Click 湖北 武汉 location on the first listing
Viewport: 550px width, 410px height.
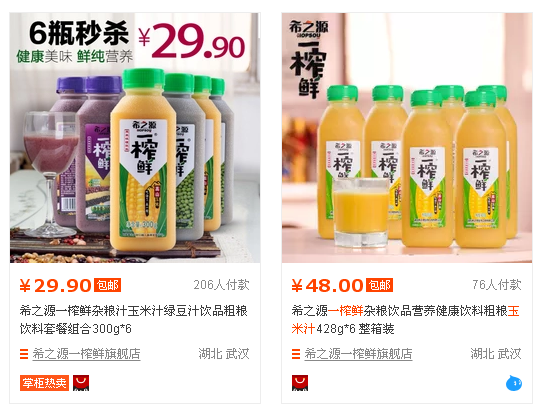224,354
